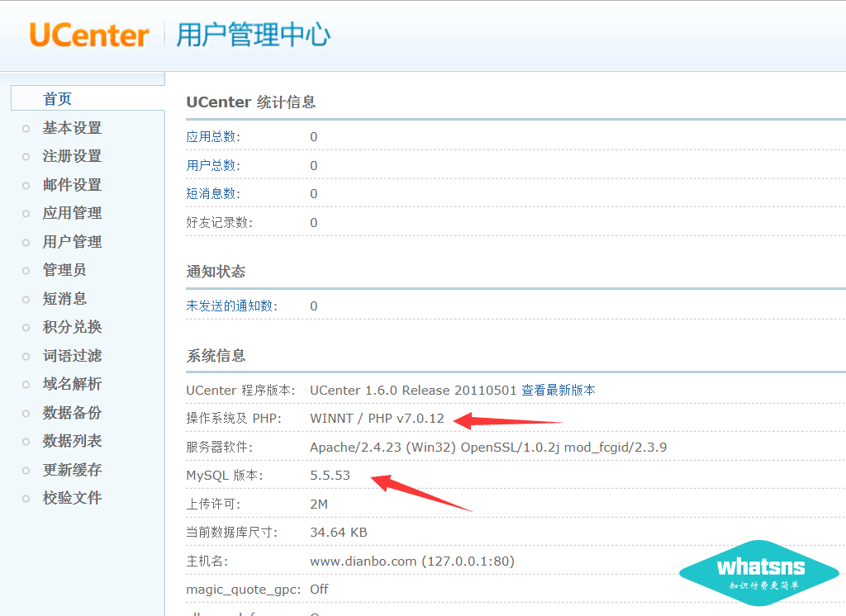This screenshot has width=846, height=616.
Task: Go to 注册设置 page
Action: click(72, 156)
